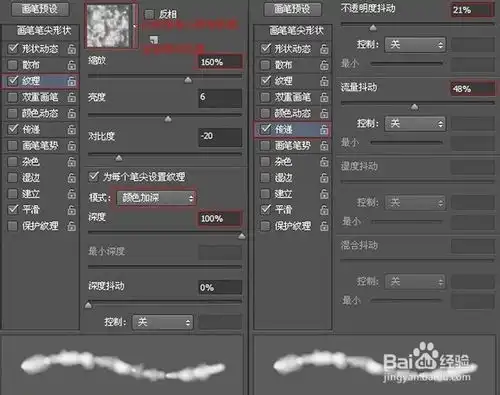The height and width of the screenshot is (395, 500).
Task: Click the 对比度 field showing -20
Action: pos(220,137)
